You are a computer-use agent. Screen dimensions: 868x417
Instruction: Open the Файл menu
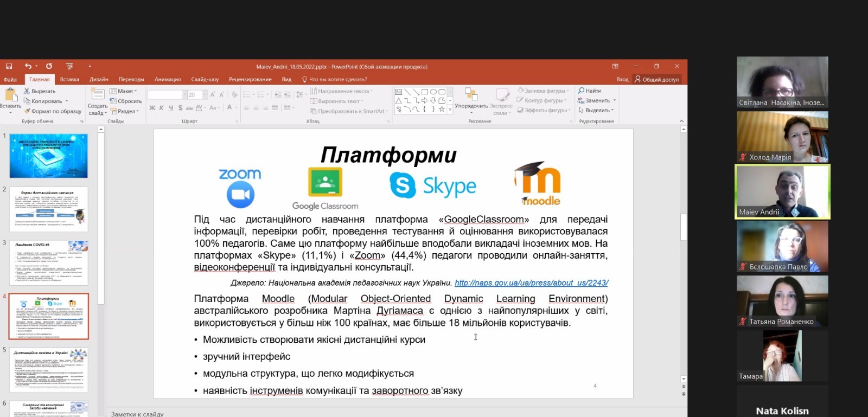coord(10,79)
